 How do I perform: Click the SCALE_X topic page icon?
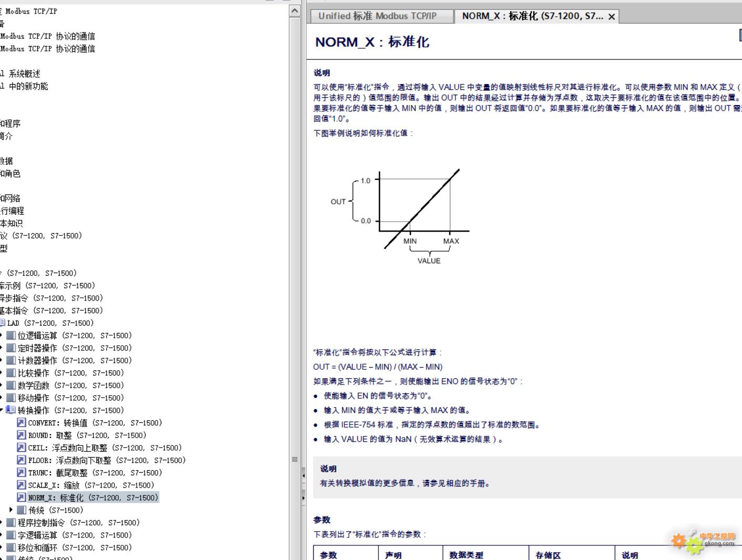click(x=21, y=485)
